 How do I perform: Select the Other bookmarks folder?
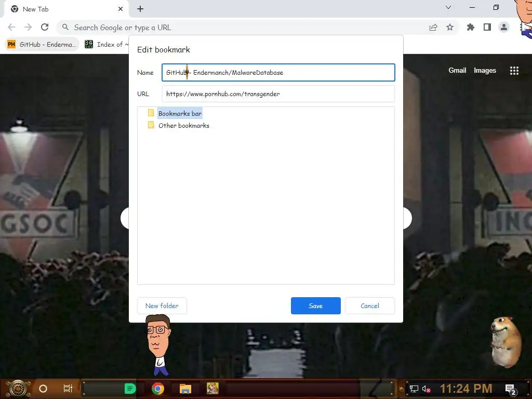(184, 126)
